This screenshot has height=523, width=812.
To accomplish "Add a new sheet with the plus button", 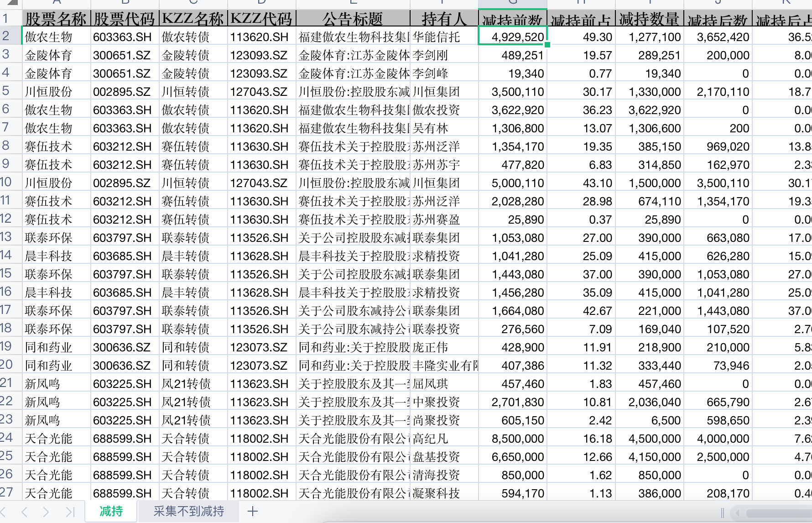I will click(252, 511).
